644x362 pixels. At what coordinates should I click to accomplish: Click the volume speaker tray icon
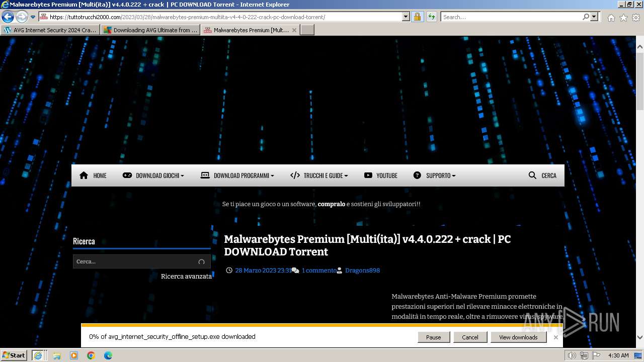click(x=572, y=355)
